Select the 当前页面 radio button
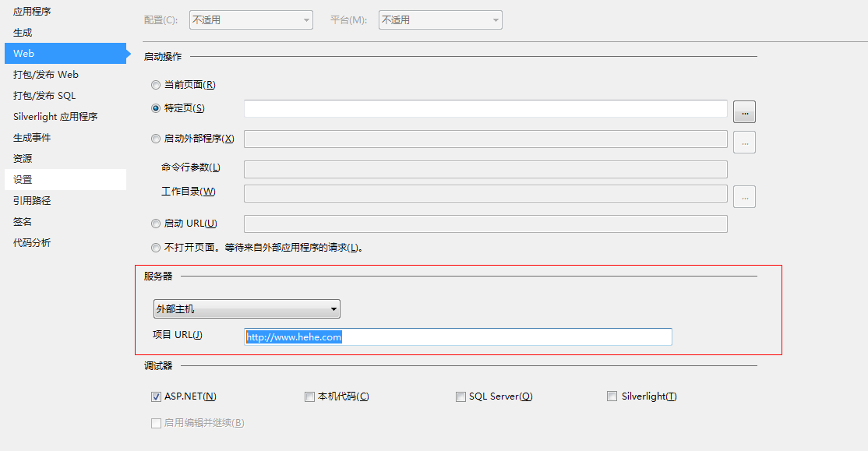This screenshot has width=868, height=451. (x=156, y=85)
